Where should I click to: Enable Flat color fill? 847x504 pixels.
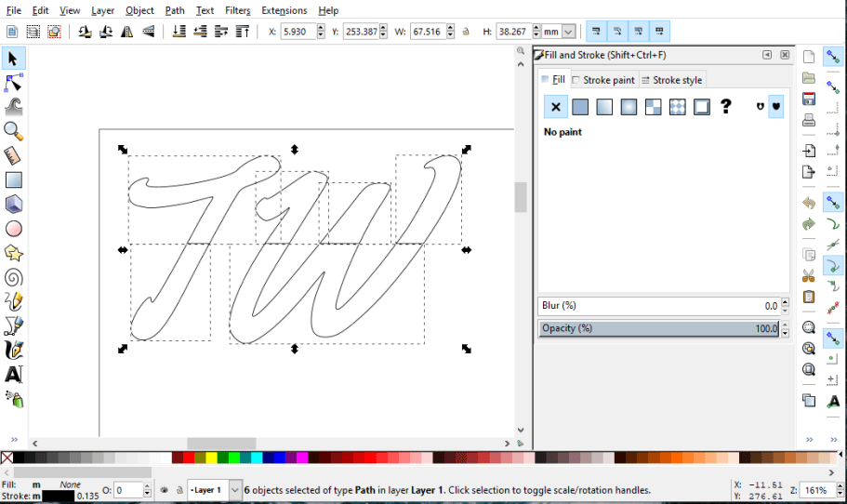[x=580, y=107]
